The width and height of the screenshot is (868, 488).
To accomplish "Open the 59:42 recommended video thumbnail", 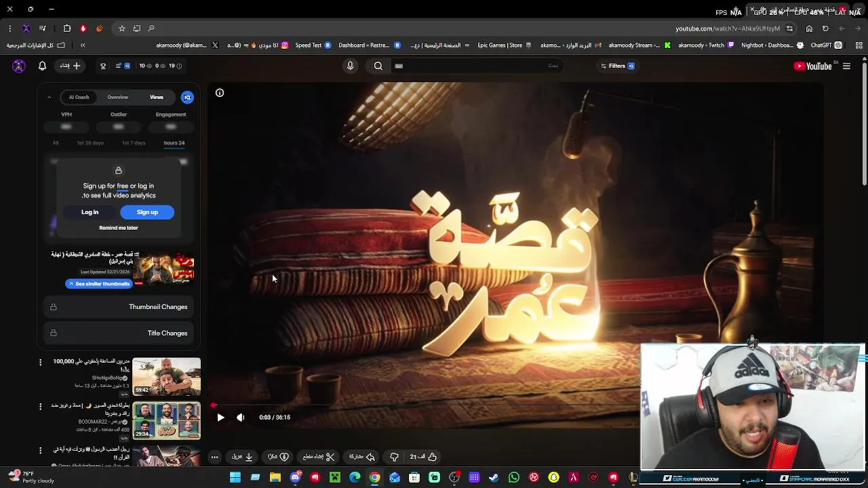I will [166, 376].
